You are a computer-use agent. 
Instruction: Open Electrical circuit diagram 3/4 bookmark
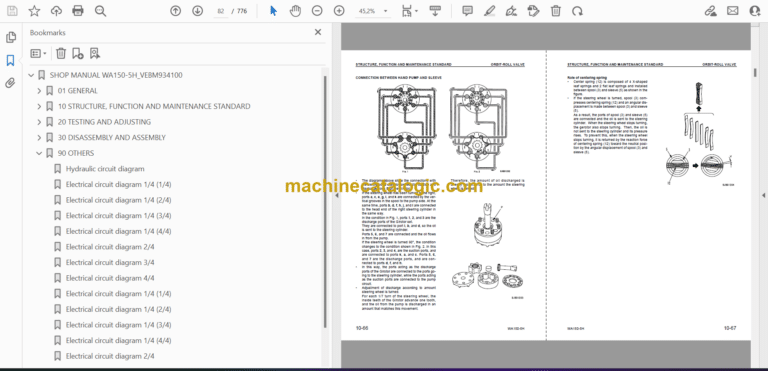click(110, 263)
